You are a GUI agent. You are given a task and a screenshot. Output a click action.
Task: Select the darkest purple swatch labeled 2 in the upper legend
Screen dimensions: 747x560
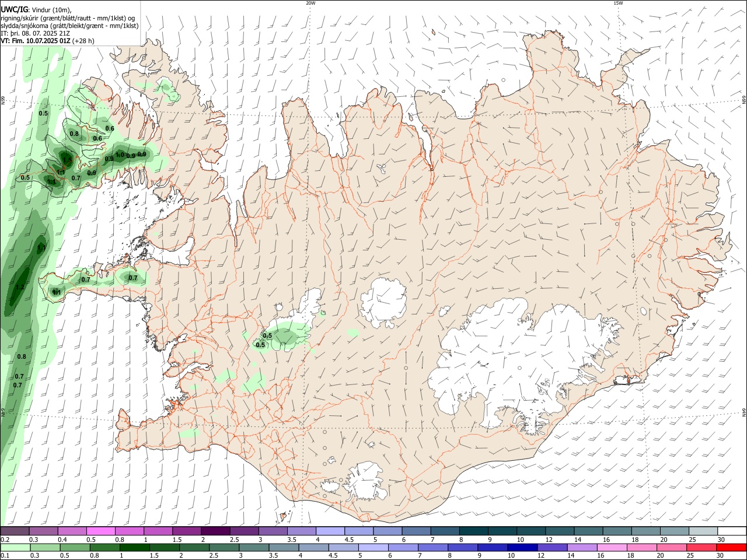215,531
